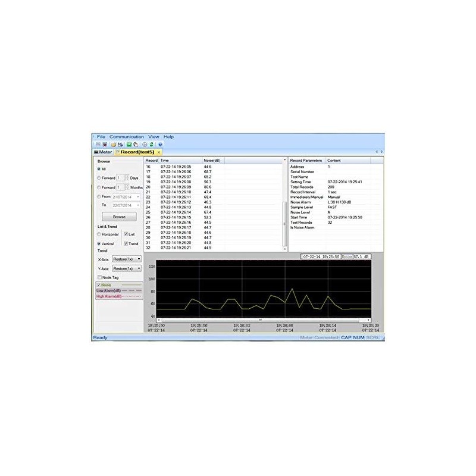Click the Browse button
Screen dimensions: 476x476
point(120,217)
